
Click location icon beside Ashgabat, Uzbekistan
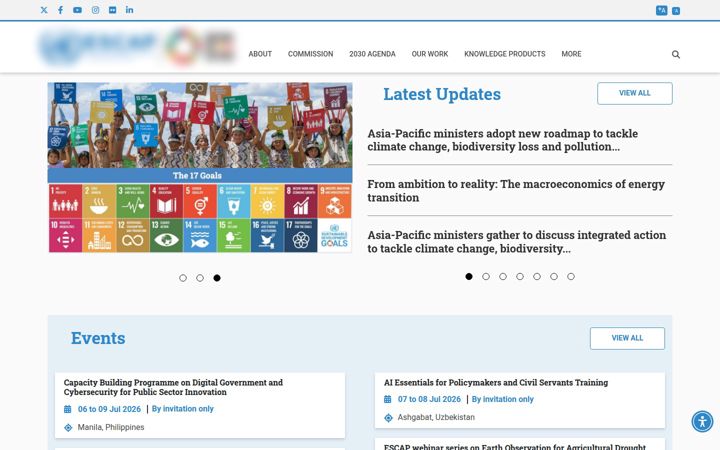388,417
